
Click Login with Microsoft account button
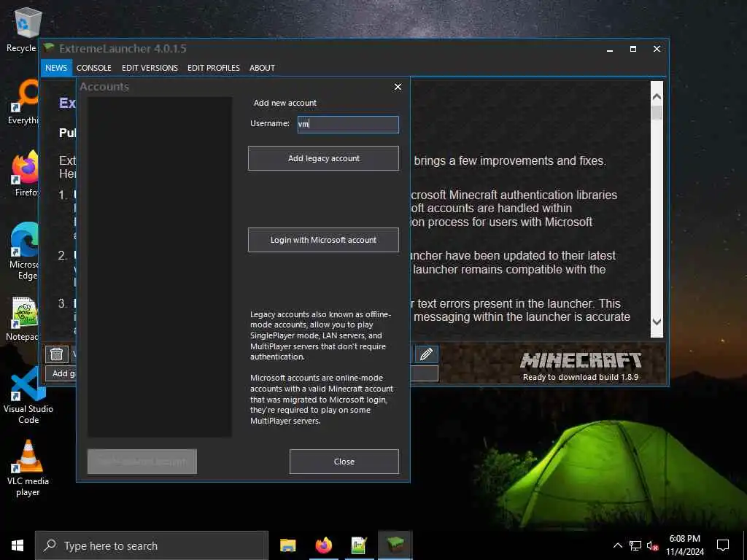pyautogui.click(x=323, y=240)
